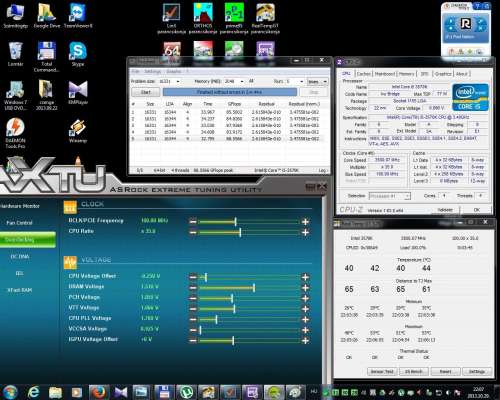
Task: Click the Log link in LinX status bar
Action: coord(322,170)
